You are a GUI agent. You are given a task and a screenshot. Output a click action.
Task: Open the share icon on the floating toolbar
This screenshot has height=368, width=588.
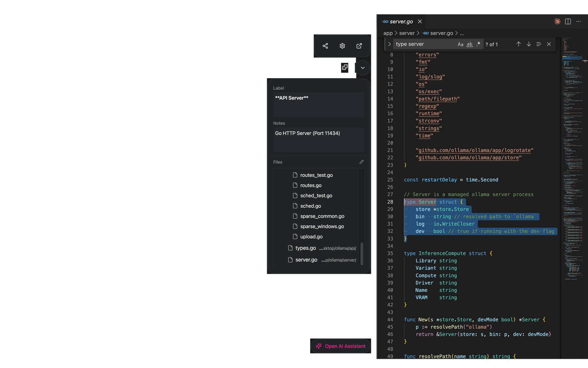325,46
